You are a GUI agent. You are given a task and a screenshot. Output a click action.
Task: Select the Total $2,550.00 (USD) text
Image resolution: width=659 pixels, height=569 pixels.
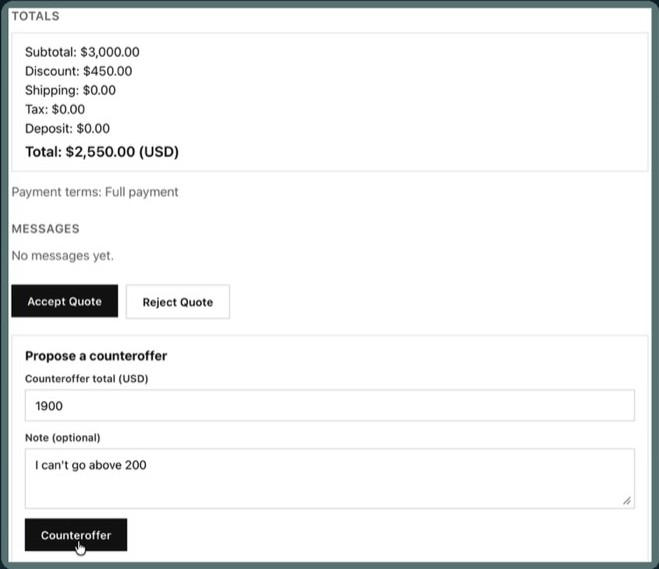[102, 152]
